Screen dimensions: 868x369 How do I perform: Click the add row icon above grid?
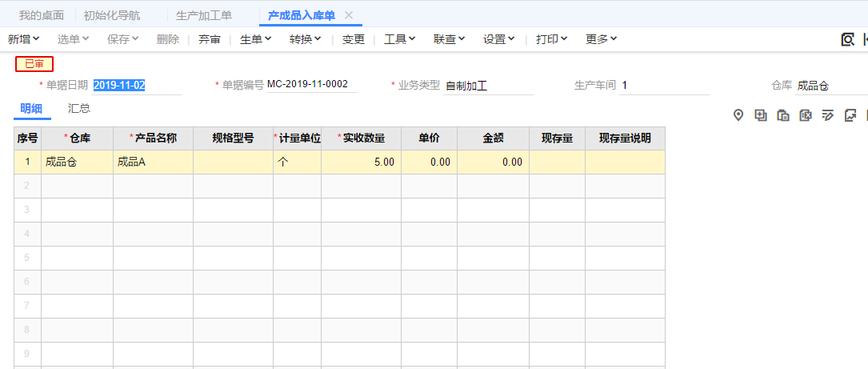point(761,115)
